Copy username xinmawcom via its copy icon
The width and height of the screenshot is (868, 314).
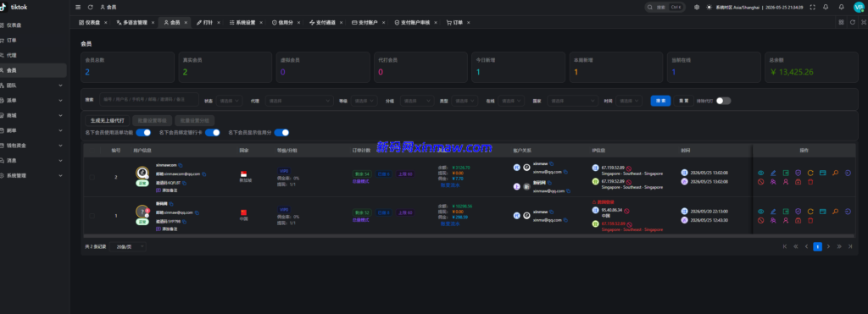[x=181, y=165]
